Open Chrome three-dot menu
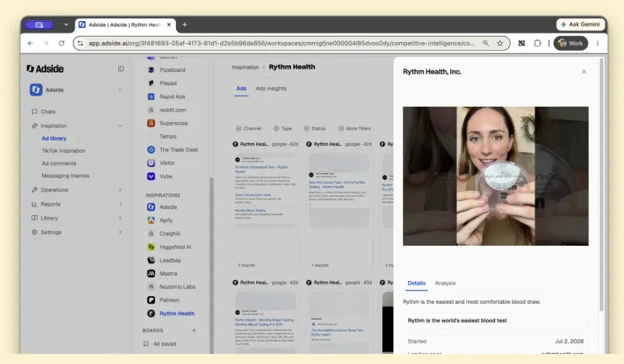 [597, 43]
